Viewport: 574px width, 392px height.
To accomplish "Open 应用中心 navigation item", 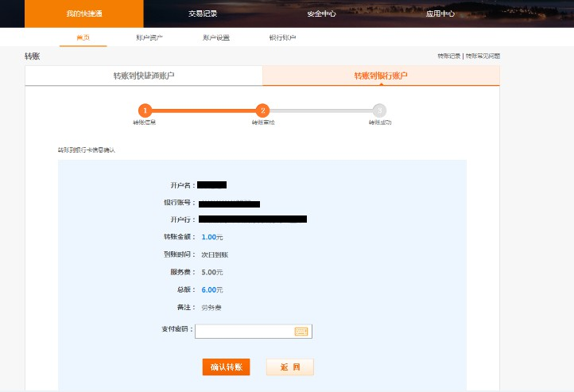I will click(x=440, y=14).
